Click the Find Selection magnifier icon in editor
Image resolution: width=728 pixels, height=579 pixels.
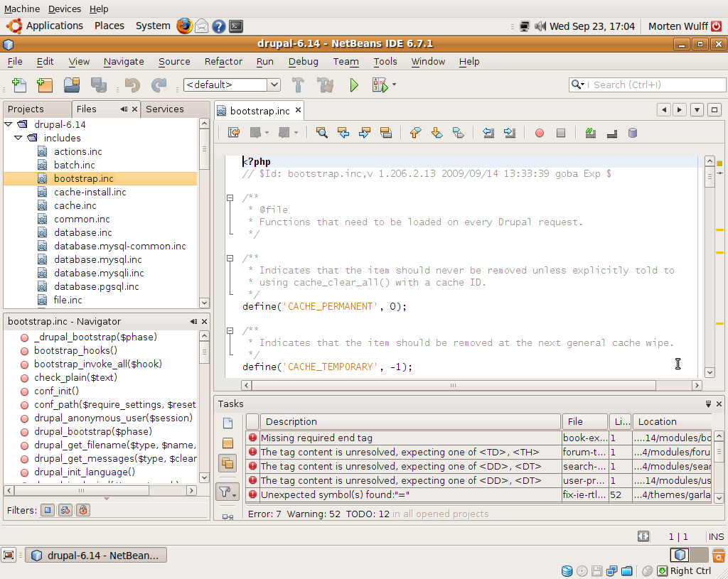[321, 133]
